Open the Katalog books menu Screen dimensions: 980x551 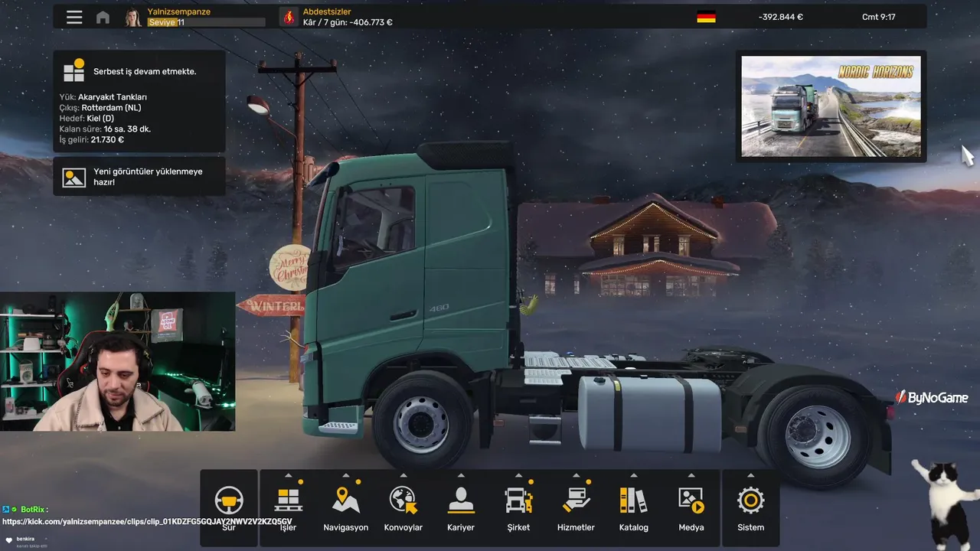pos(634,507)
